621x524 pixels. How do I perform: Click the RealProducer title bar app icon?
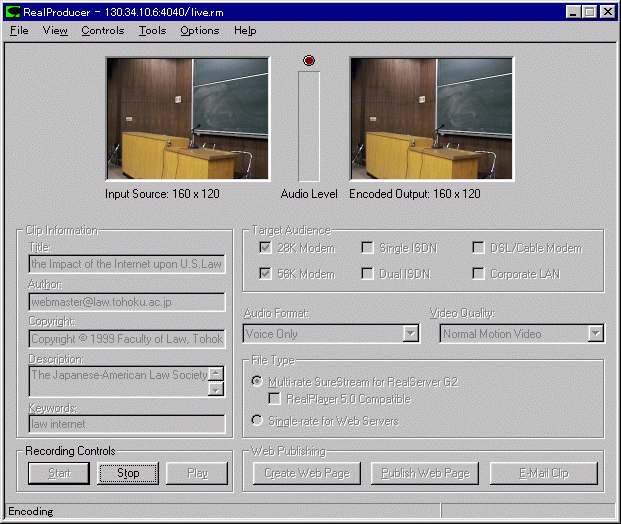coord(13,12)
